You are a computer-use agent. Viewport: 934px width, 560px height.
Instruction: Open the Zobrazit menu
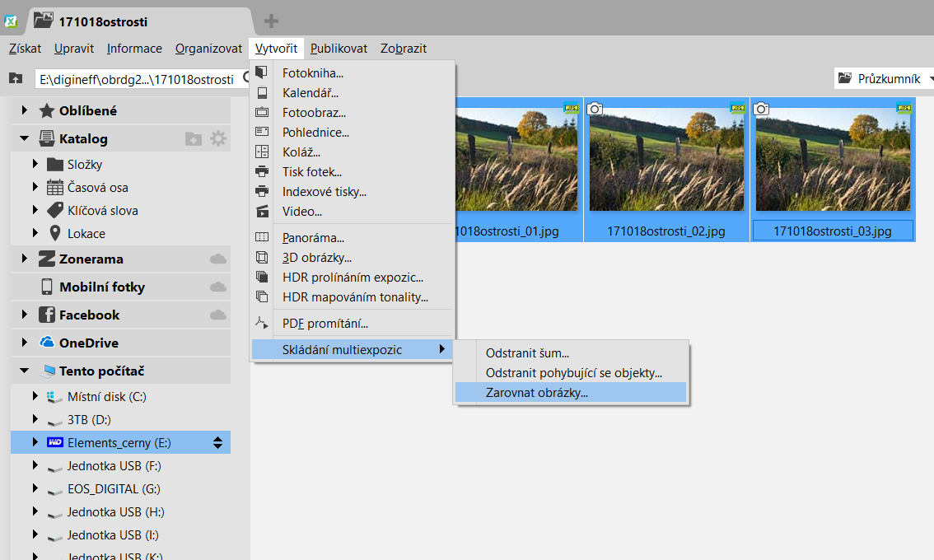pyautogui.click(x=404, y=49)
